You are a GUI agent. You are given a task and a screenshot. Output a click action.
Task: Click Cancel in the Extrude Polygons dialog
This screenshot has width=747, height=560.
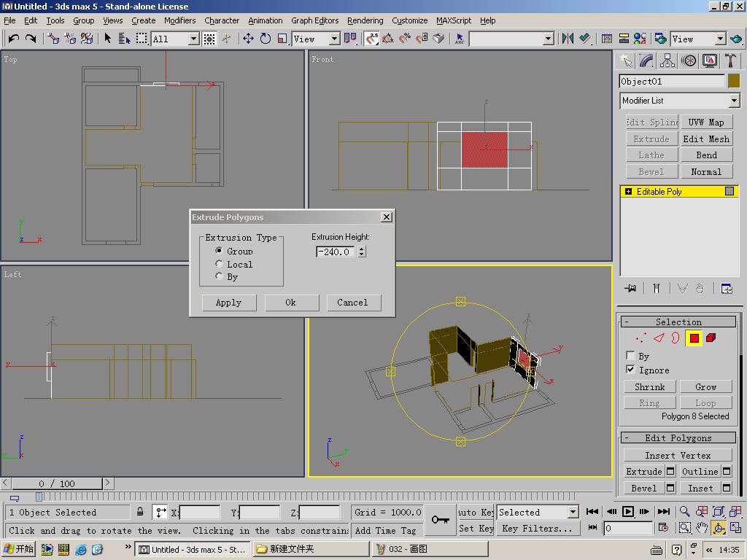point(353,303)
